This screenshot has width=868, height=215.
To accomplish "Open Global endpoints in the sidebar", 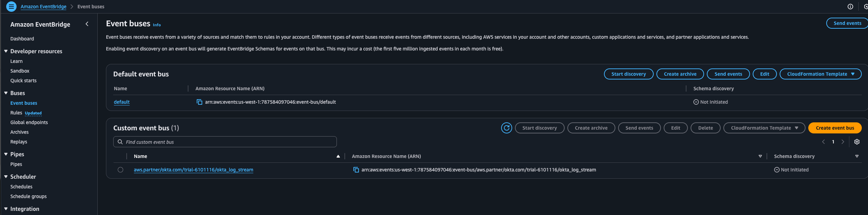I will tap(29, 122).
